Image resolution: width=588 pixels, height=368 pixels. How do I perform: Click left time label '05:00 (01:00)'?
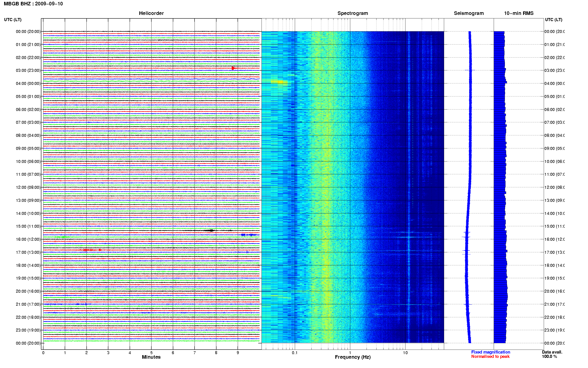(28, 96)
